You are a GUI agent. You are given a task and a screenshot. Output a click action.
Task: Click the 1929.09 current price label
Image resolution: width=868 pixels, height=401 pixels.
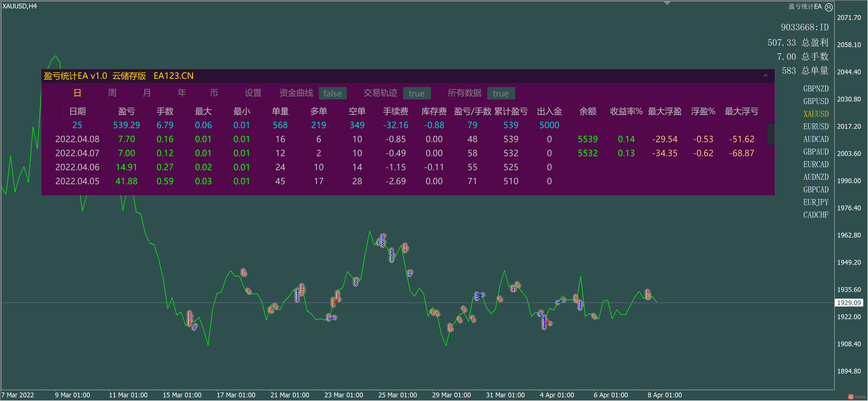pos(849,303)
